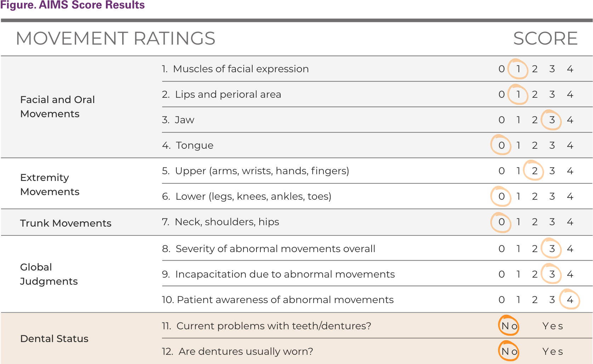Select score 4 for Tongue
The width and height of the screenshot is (593, 364).
pos(570,146)
